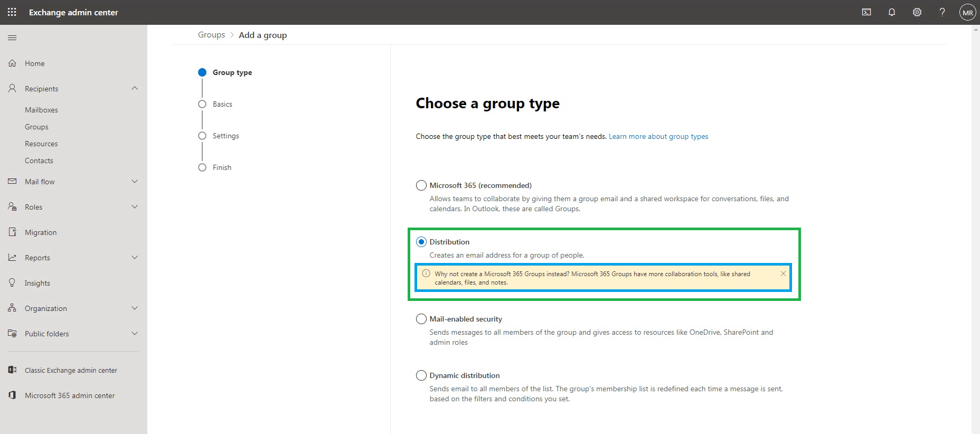Open Contacts under Recipients
Screen dimensions: 980x434
(x=39, y=161)
